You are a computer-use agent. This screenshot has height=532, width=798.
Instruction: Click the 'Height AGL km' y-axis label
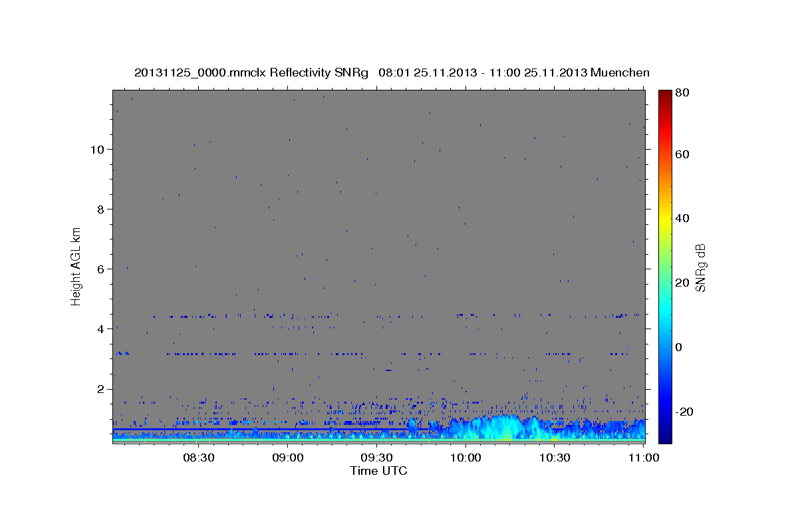76,266
